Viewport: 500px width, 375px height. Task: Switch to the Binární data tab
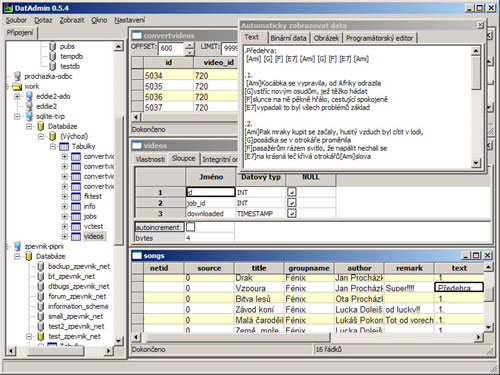tap(288, 38)
